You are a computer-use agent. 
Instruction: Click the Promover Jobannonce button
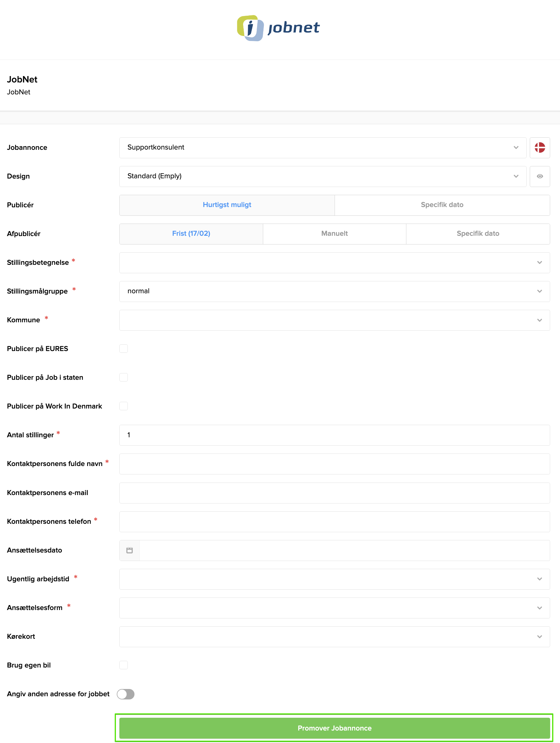(335, 728)
